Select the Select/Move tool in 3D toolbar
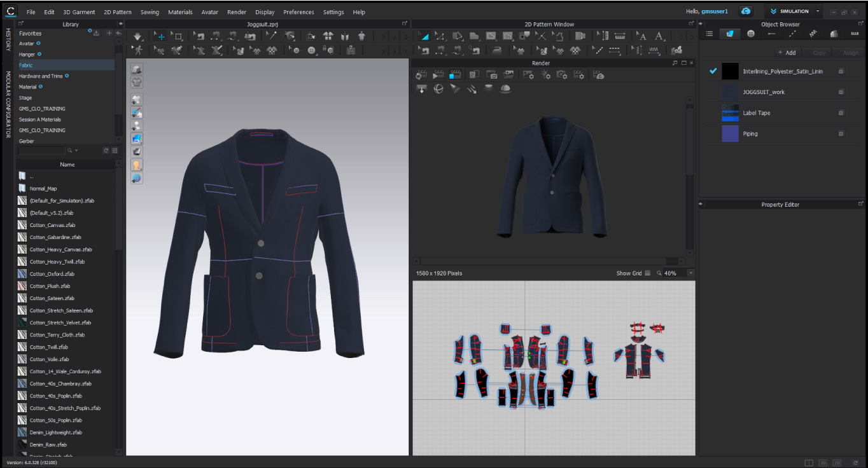This screenshot has height=468, width=868. tap(161, 36)
